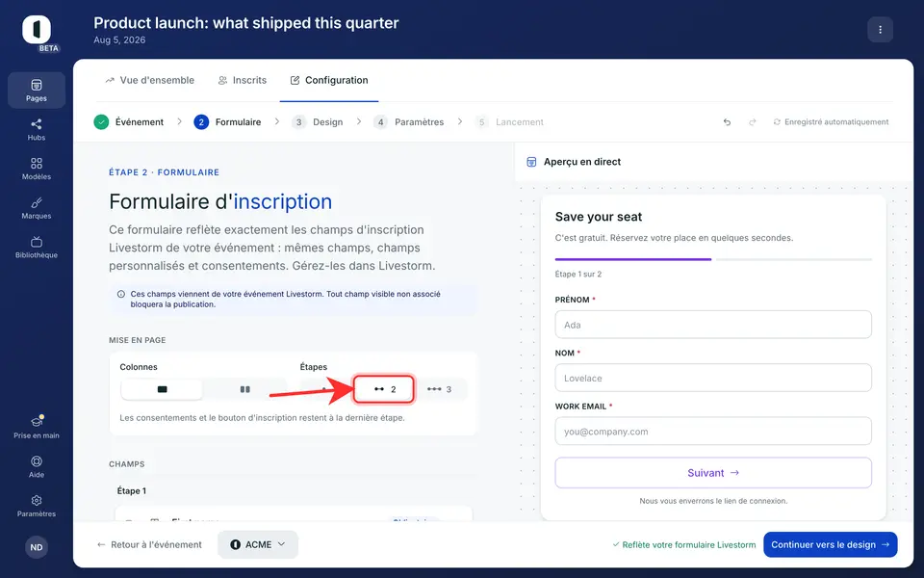Viewport: 924px width, 578px height.
Task: Select 2 steps option
Action: click(384, 389)
